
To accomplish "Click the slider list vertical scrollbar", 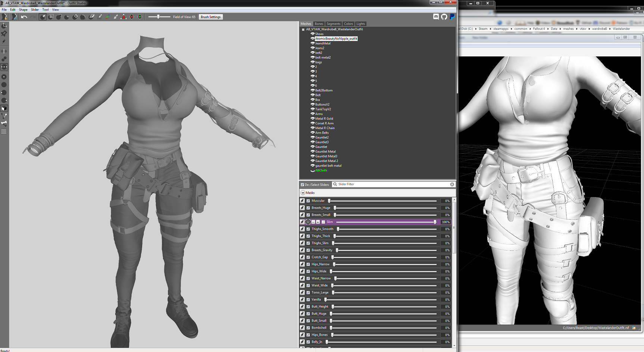I will 454,272.
